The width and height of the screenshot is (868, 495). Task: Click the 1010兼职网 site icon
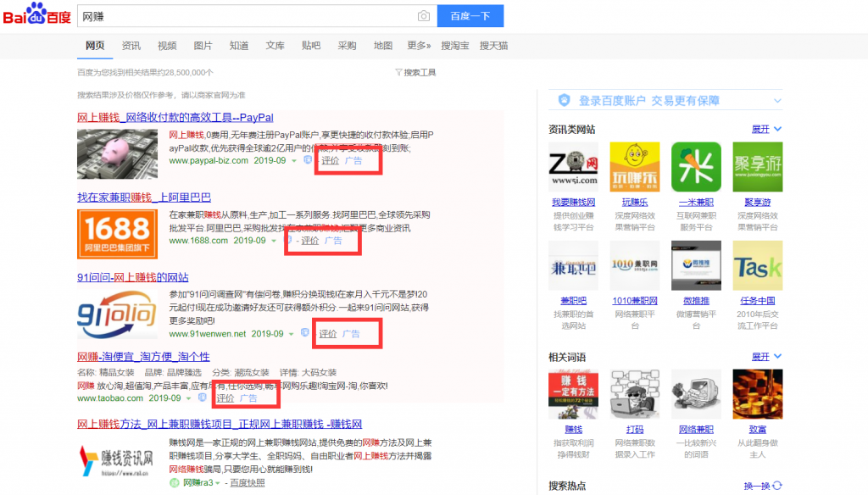(635, 265)
